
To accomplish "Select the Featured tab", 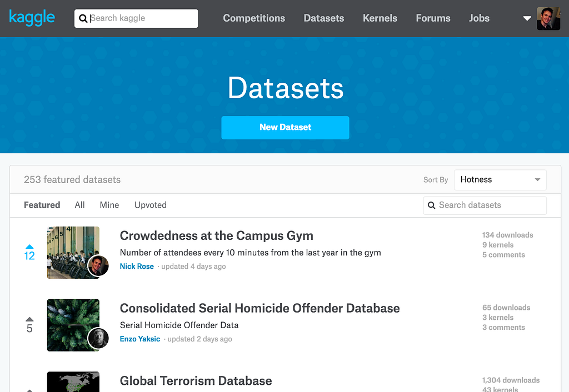I will click(42, 205).
